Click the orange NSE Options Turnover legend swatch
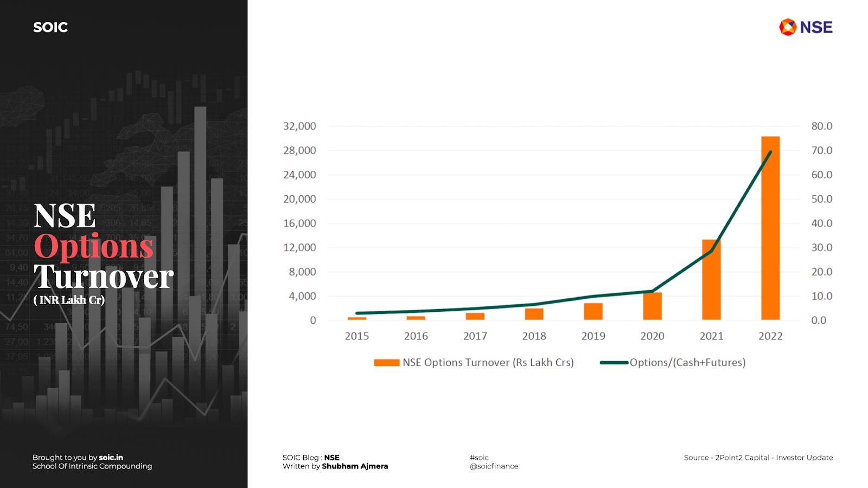Screen dimensions: 868x488 (x=387, y=362)
